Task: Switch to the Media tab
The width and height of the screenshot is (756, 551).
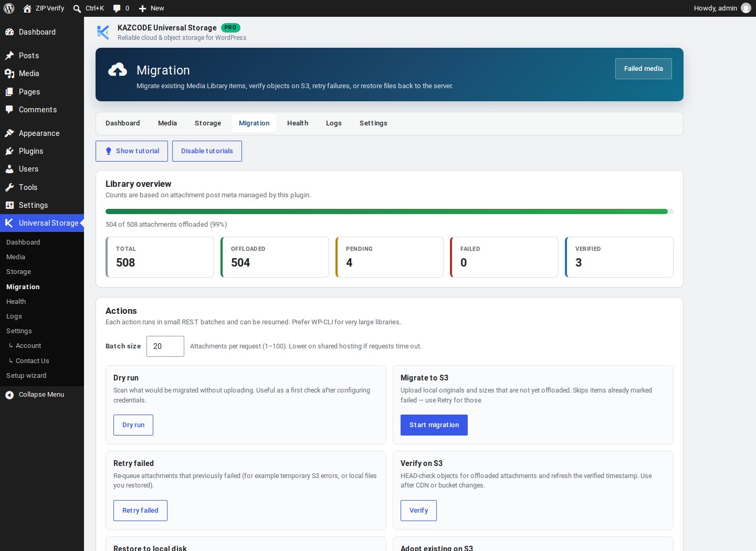Action: point(167,123)
